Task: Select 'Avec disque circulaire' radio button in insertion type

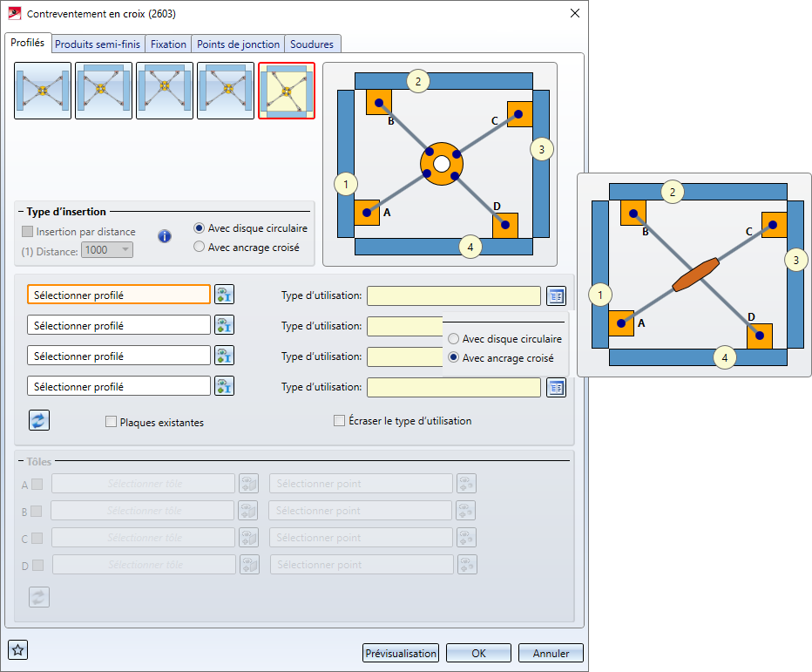Action: (200, 228)
